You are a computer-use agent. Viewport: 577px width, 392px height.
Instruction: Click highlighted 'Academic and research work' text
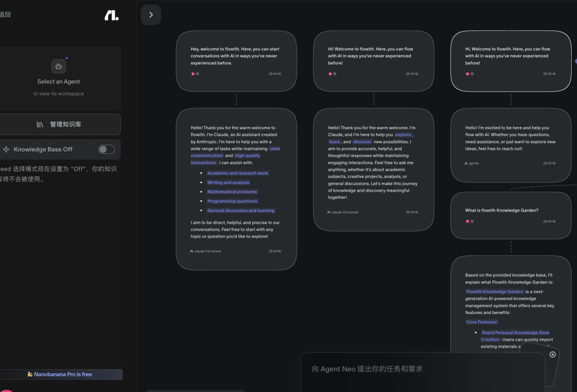[238, 173]
